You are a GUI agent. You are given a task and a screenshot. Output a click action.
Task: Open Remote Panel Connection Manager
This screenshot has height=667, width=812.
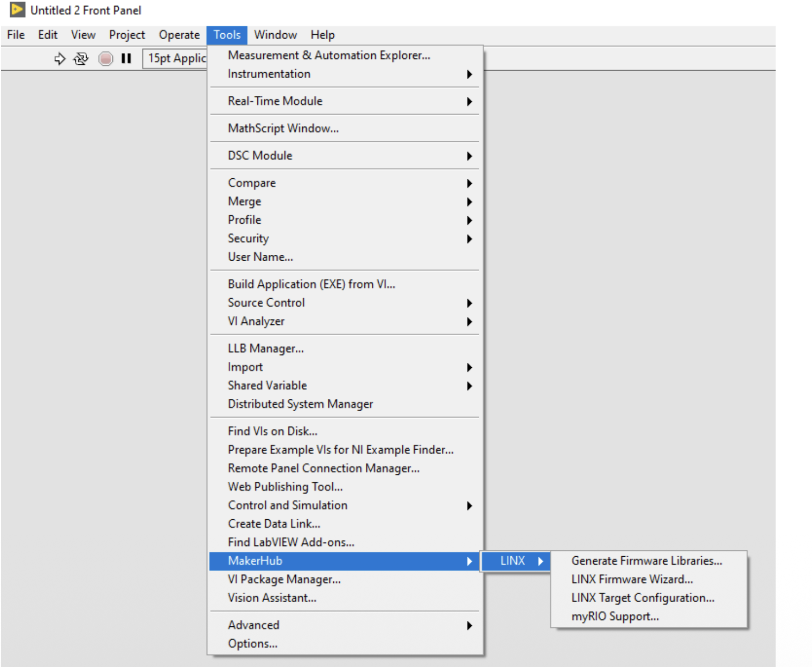pyautogui.click(x=345, y=468)
